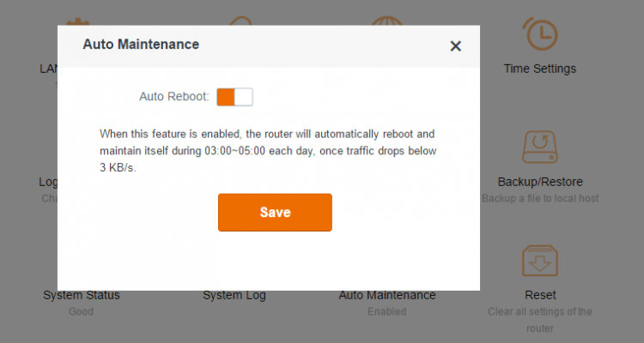The width and height of the screenshot is (644, 343).
Task: Click the Reset label text
Action: pos(540,295)
